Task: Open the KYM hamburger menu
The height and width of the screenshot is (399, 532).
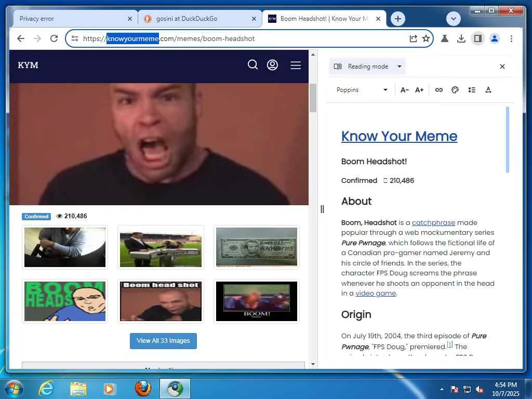Action: click(296, 65)
